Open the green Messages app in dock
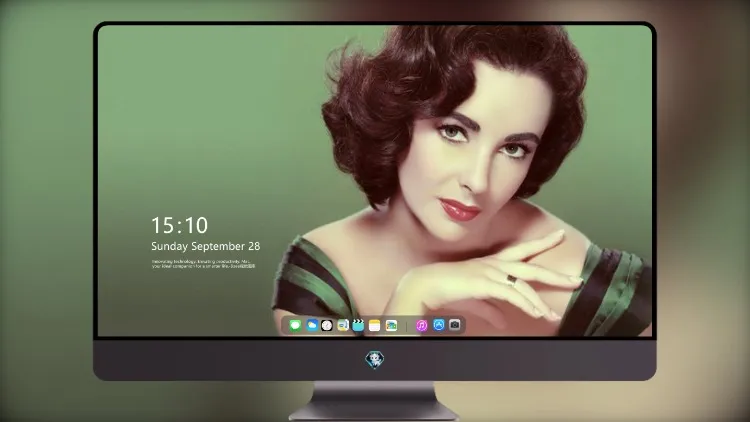The image size is (750, 422). (x=295, y=325)
